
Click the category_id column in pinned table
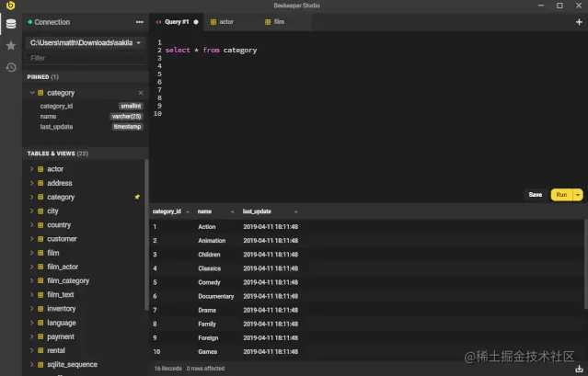[x=56, y=107]
